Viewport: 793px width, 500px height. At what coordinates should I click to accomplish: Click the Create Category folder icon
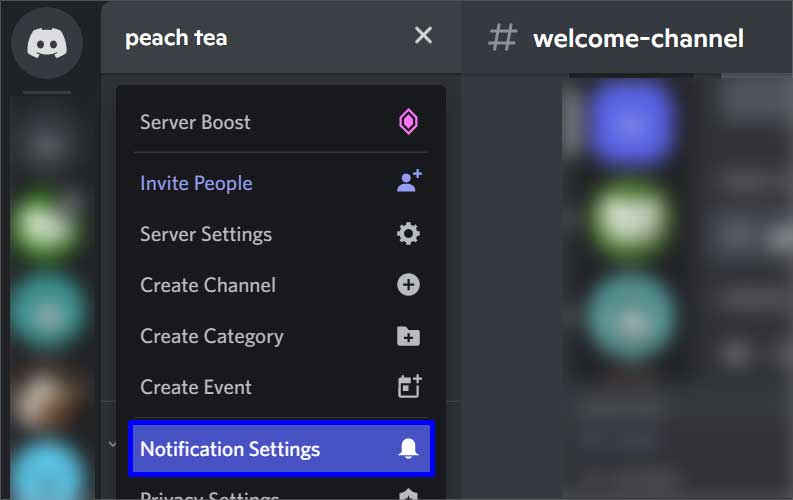(x=408, y=336)
